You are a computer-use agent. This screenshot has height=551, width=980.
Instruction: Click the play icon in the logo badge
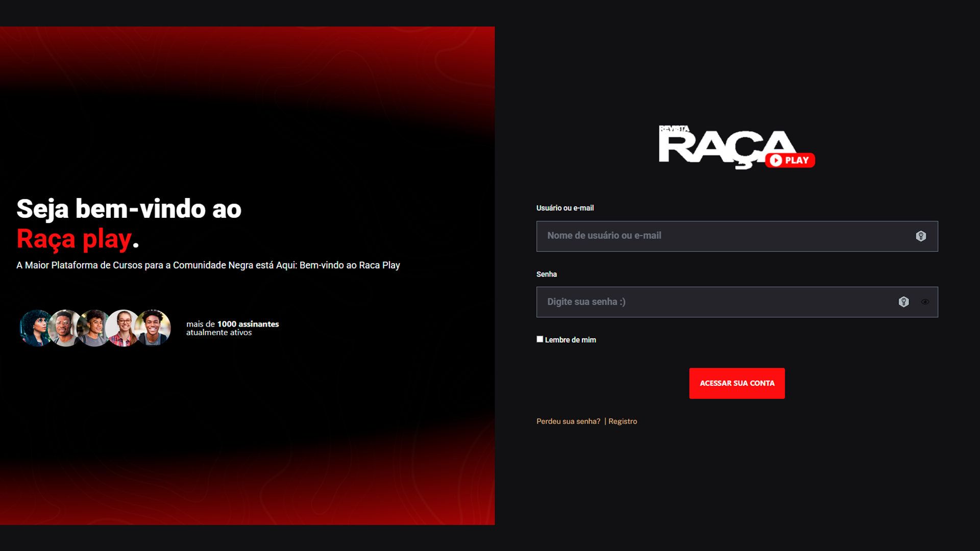pos(776,160)
